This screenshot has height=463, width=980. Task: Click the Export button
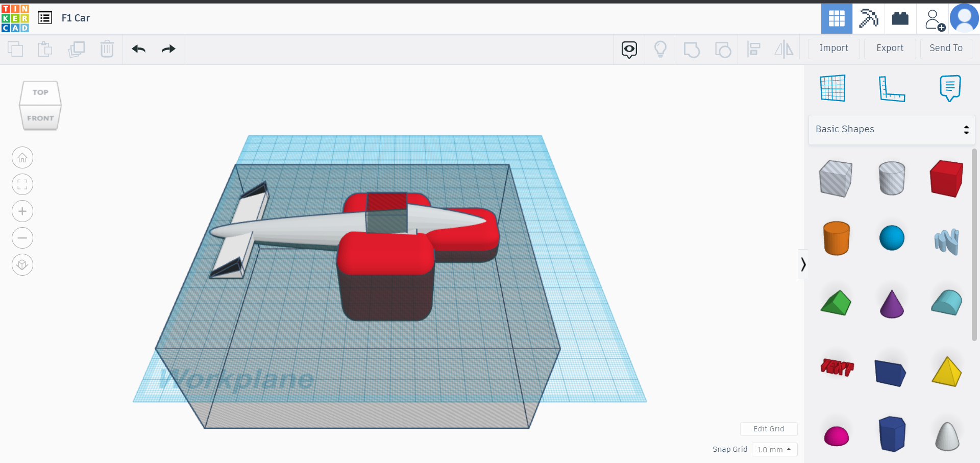890,48
